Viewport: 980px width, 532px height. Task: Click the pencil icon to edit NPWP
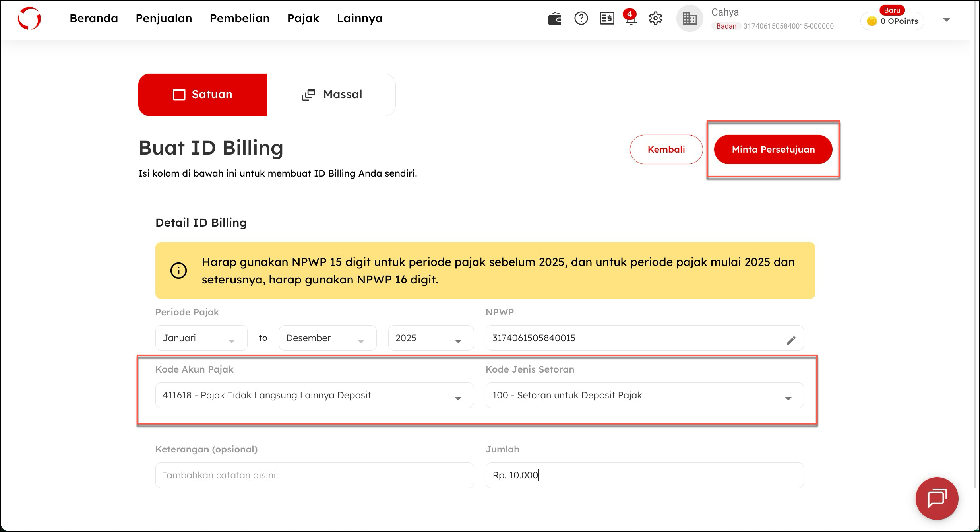[x=791, y=340]
